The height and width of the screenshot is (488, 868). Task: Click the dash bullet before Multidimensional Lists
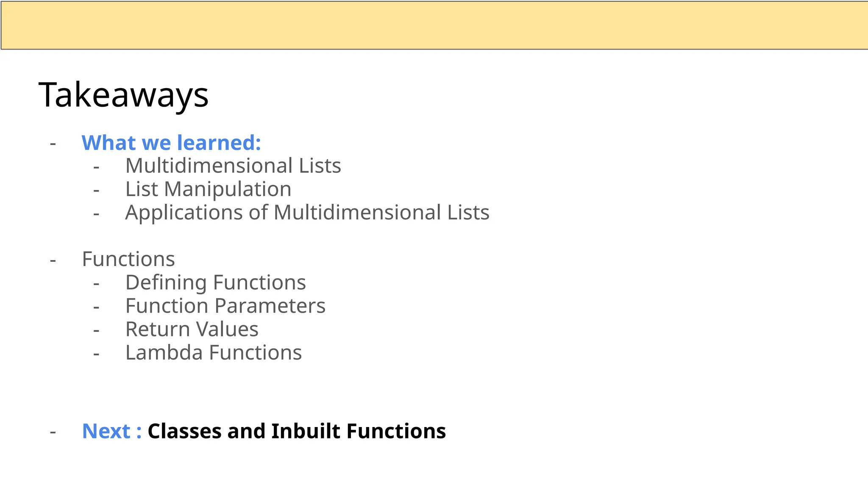tap(96, 167)
